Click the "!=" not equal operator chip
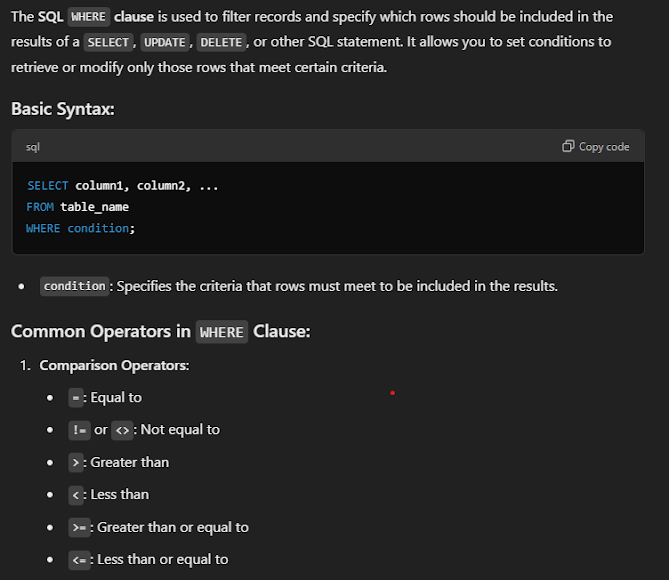This screenshot has height=580, width=669. point(79,430)
